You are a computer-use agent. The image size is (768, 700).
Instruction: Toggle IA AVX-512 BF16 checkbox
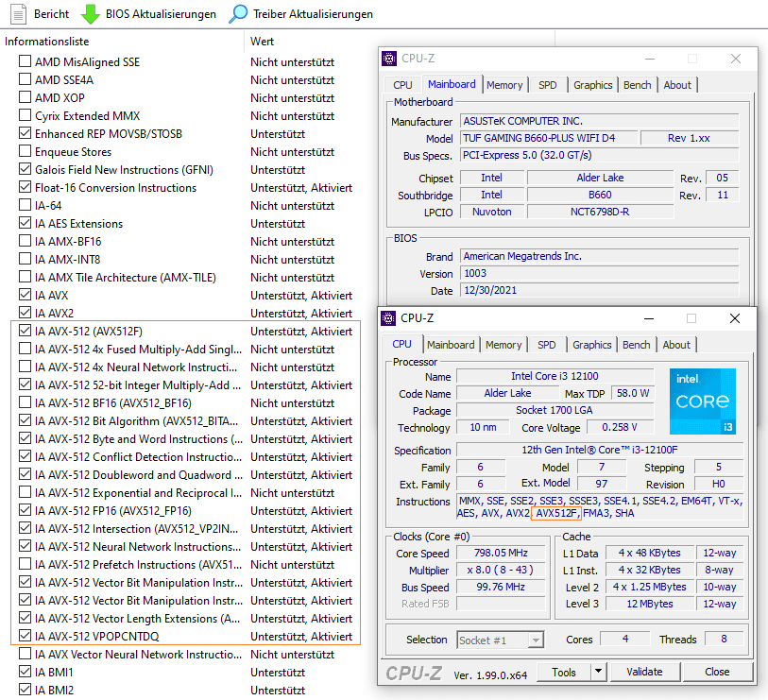click(x=25, y=402)
